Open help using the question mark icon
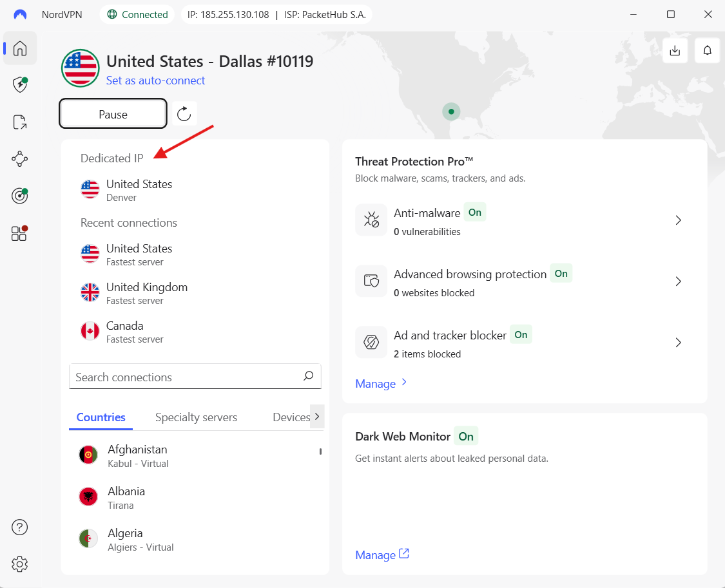The width and height of the screenshot is (725, 588). tap(19, 527)
